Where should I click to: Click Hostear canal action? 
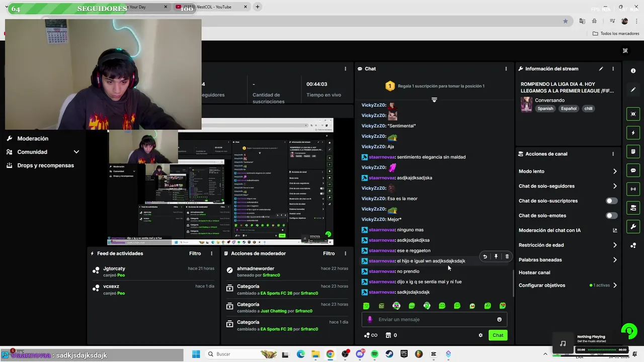[534, 273]
